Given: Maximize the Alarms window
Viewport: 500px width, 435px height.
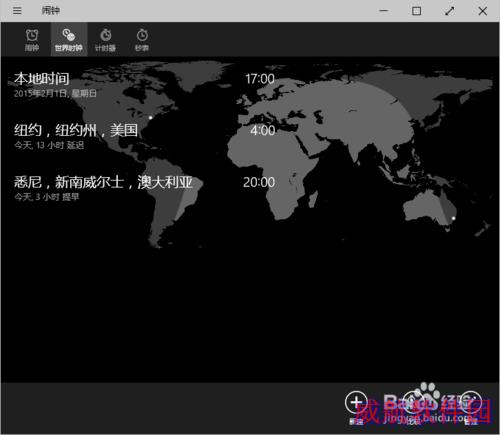Looking at the screenshot, I should pos(416,11).
